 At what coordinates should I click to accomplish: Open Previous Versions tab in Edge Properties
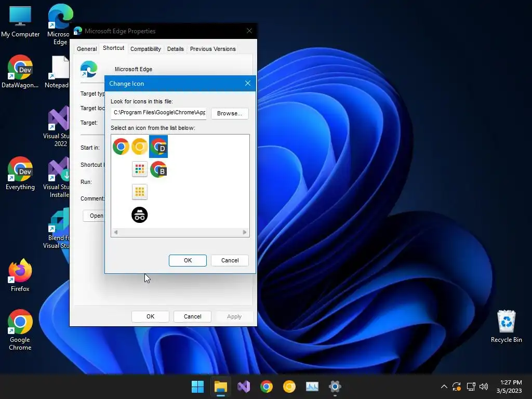(x=212, y=49)
